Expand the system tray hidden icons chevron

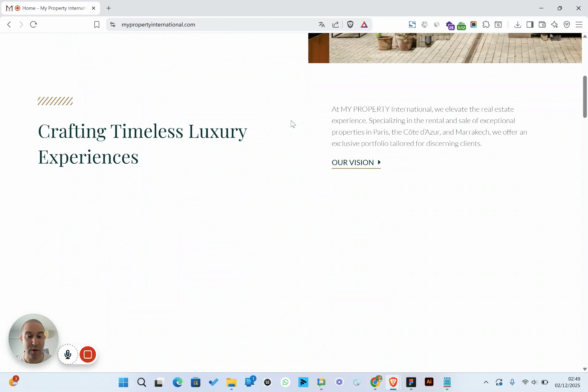pos(486,382)
